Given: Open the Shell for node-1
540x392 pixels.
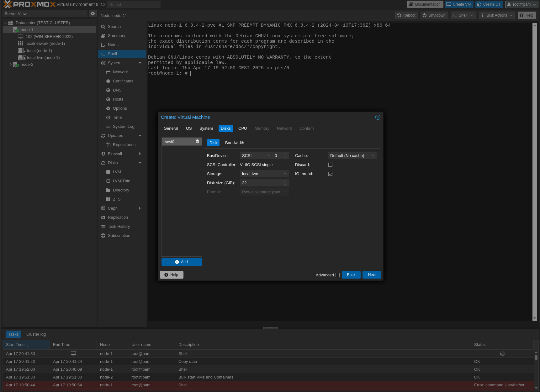Looking at the screenshot, I should click(112, 54).
